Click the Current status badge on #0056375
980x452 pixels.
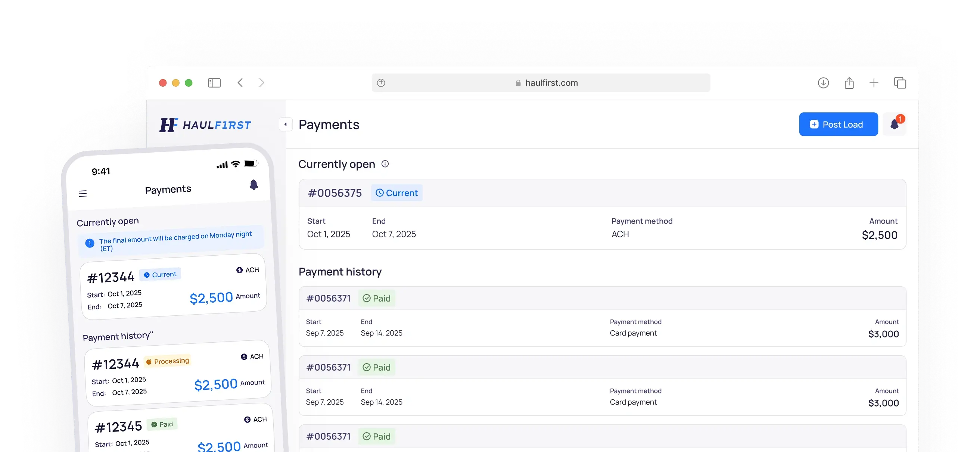(x=397, y=193)
